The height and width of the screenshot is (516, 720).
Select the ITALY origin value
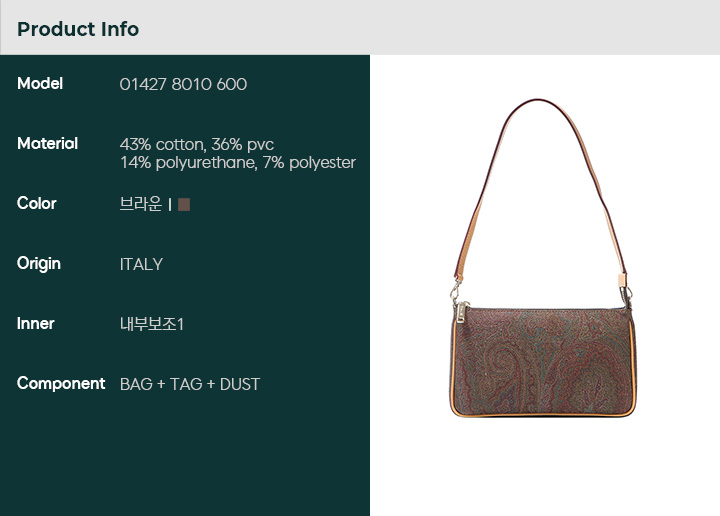[x=141, y=264]
